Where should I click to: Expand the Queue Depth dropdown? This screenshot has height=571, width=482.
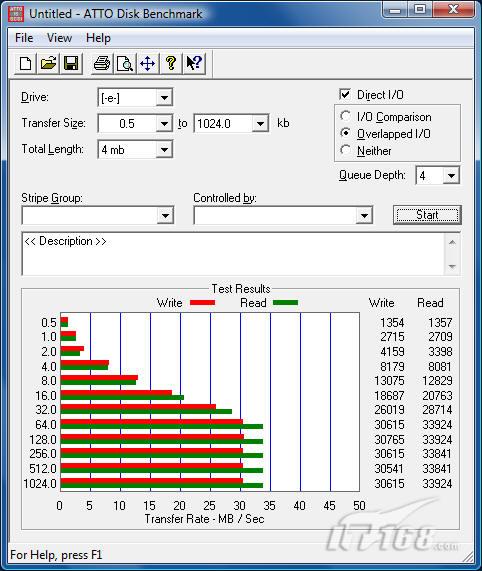[x=451, y=176]
